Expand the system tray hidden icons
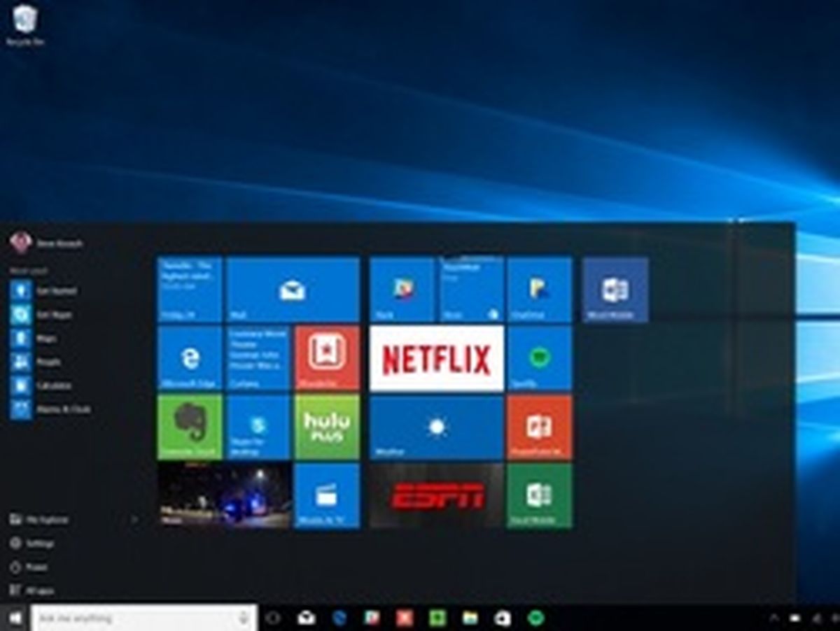This screenshot has width=840, height=631. (x=774, y=618)
